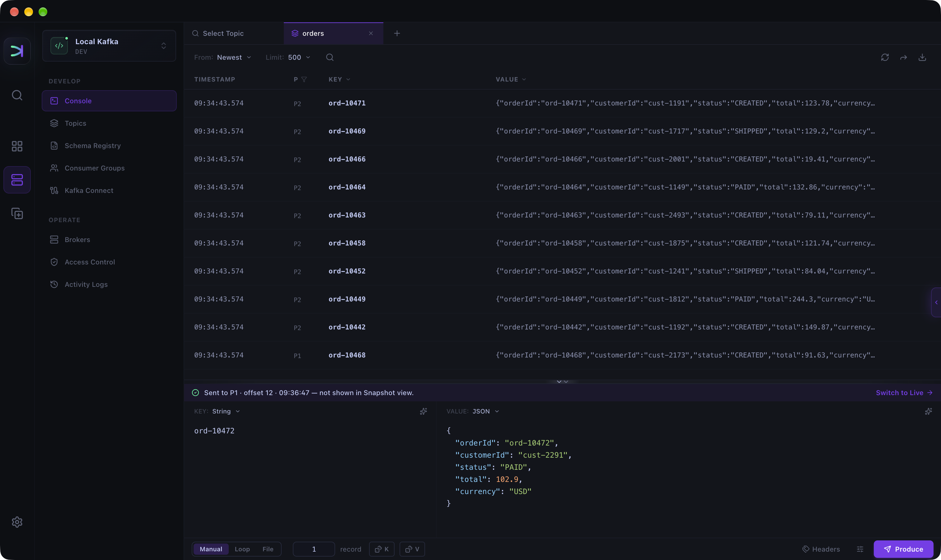The width and height of the screenshot is (941, 560).
Task: Open Schema Registry in sidebar
Action: (109, 146)
